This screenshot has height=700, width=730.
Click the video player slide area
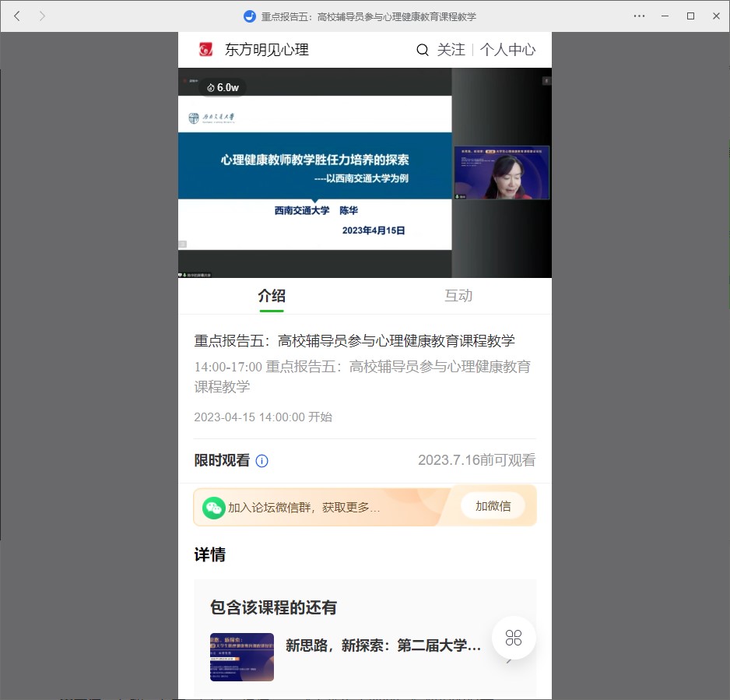(314, 173)
